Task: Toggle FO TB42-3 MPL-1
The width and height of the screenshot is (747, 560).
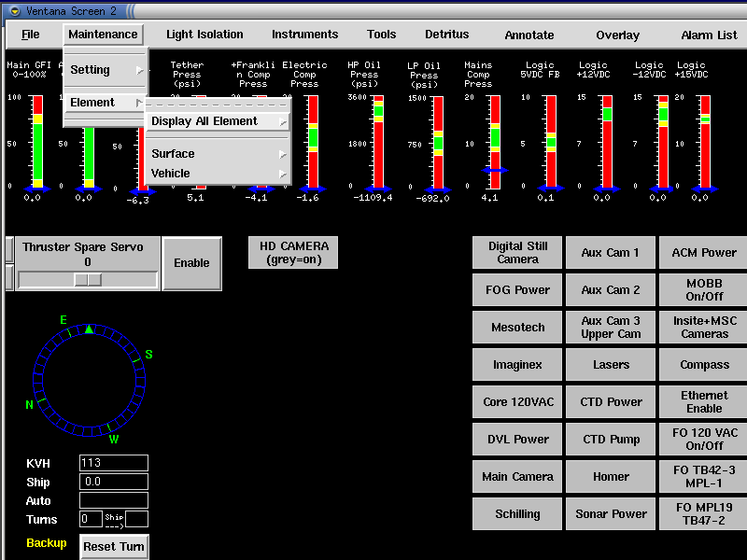Action: pos(704,476)
